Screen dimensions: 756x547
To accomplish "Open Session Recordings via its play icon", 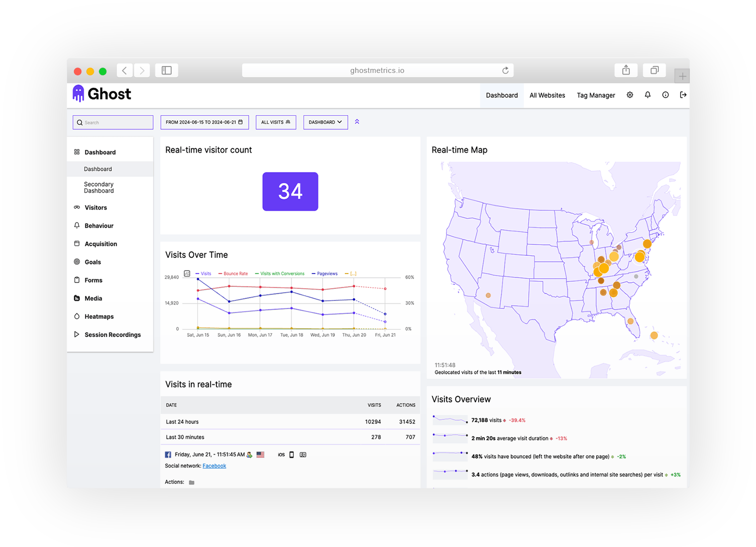I will [x=77, y=334].
